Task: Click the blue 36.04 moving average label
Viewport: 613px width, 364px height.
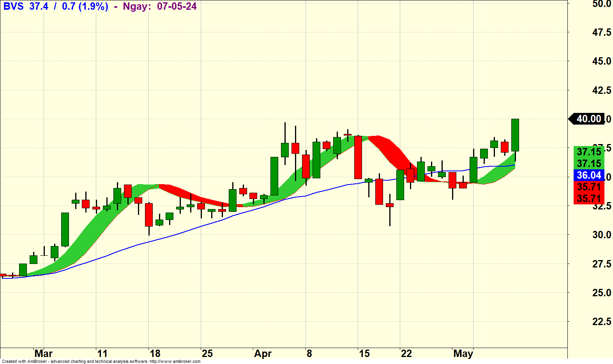Action: pyautogui.click(x=589, y=175)
